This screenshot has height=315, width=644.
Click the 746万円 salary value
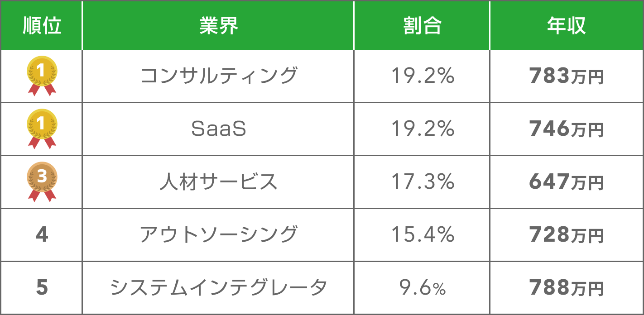567,129
